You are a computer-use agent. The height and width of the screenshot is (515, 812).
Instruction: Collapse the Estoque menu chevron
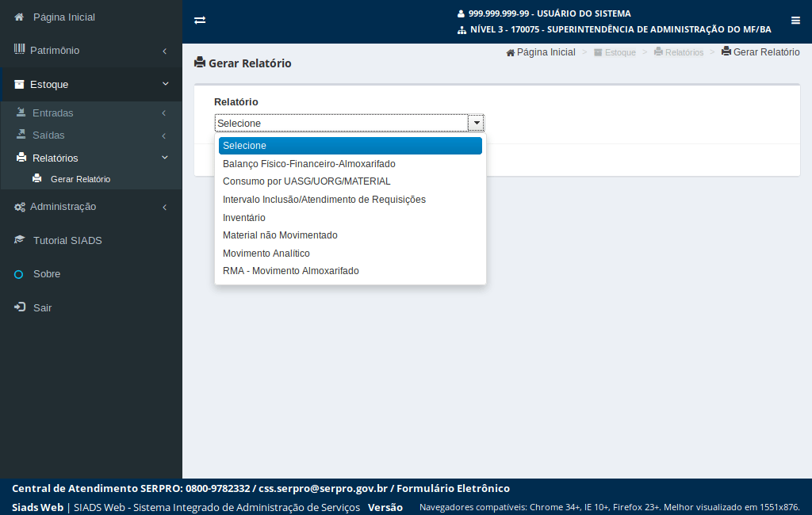(x=165, y=84)
